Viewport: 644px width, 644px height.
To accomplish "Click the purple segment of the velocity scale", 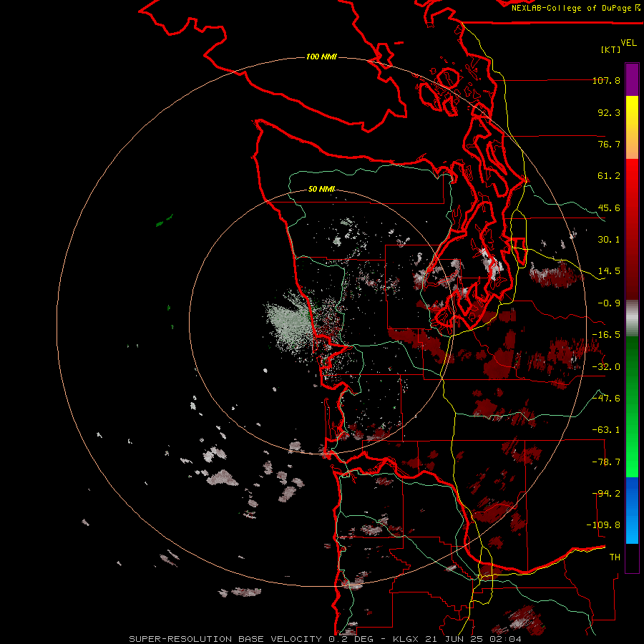I will point(632,79).
